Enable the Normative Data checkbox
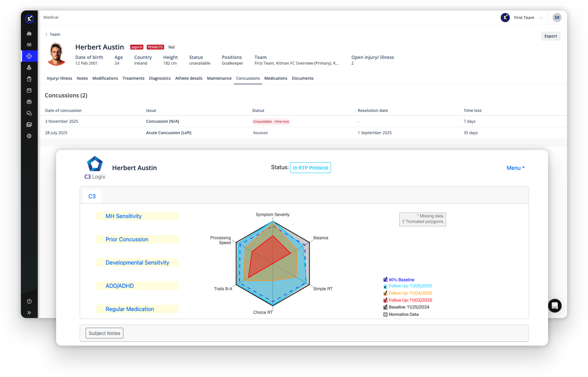This screenshot has height=377, width=588. (385, 315)
